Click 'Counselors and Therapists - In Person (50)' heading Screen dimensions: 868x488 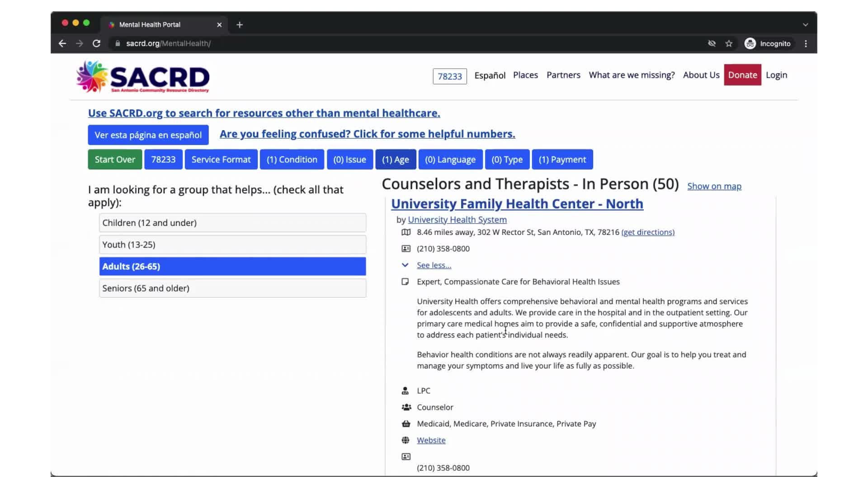tap(530, 184)
